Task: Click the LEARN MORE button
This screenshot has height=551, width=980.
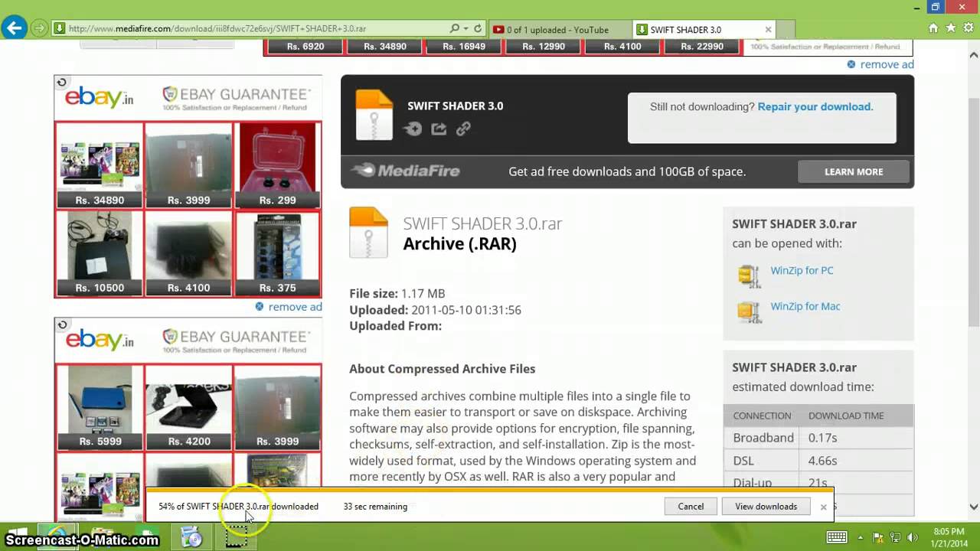Action: pyautogui.click(x=854, y=171)
